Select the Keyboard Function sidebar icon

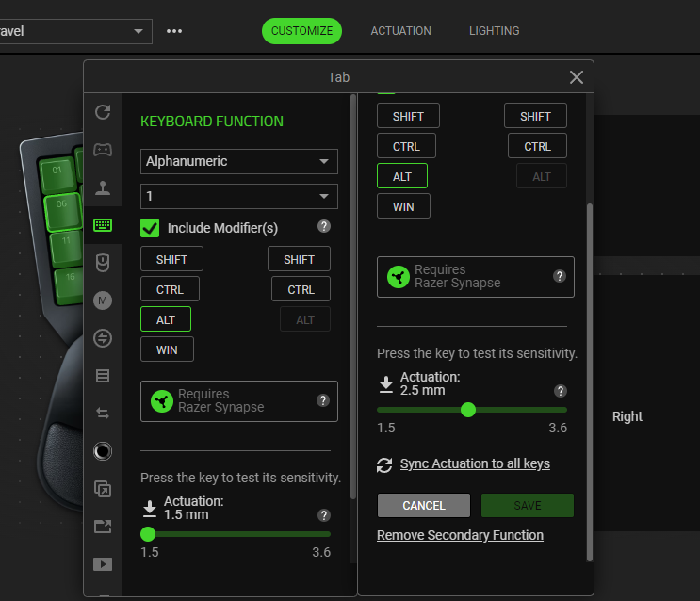[103, 224]
